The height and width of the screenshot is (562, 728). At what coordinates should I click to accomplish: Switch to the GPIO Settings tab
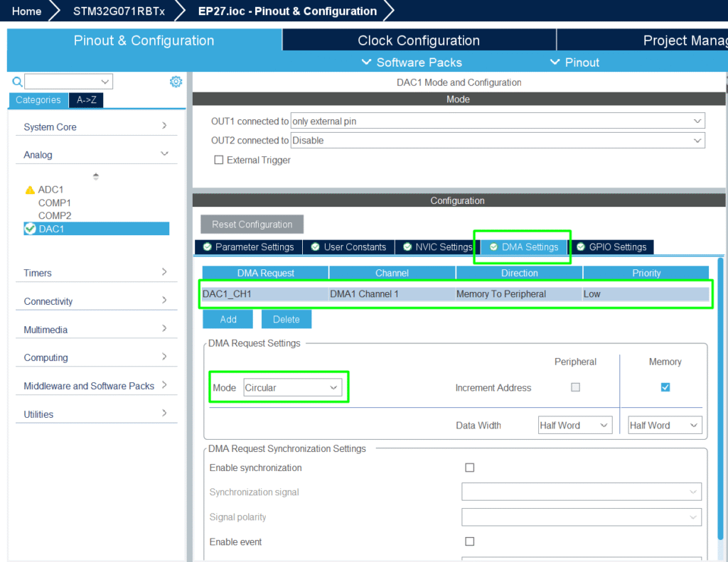pyautogui.click(x=611, y=247)
